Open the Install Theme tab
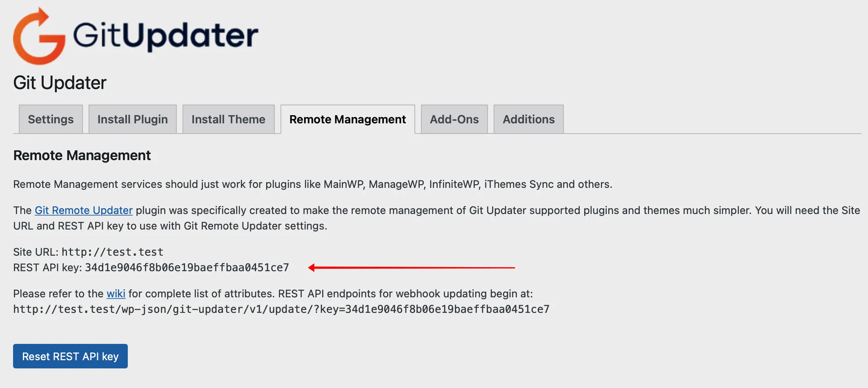Image resolution: width=868 pixels, height=388 pixels. [x=228, y=119]
